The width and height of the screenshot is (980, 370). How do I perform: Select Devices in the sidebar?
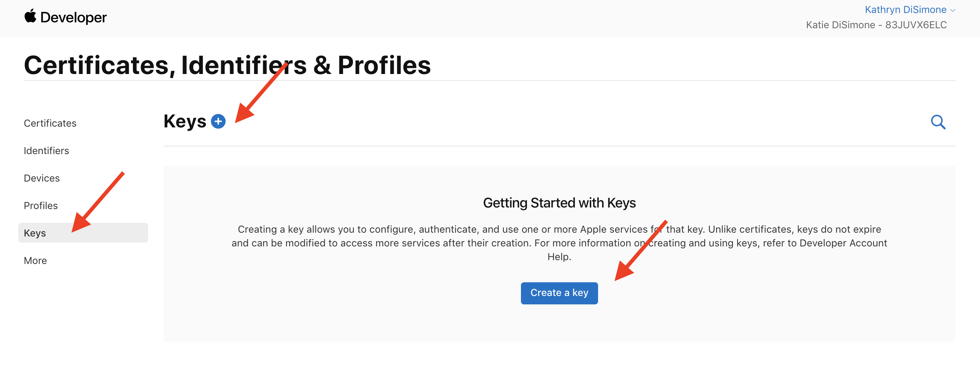coord(42,178)
